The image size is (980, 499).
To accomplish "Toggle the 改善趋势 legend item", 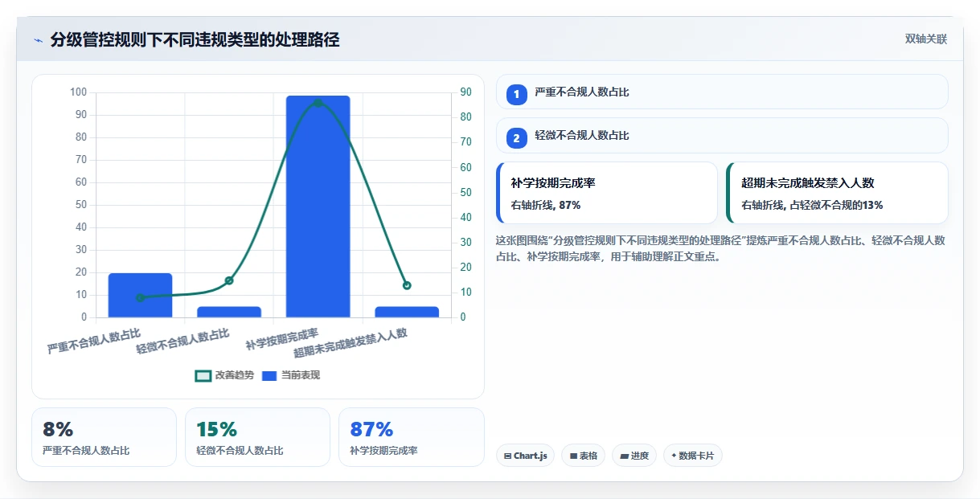I will point(224,375).
